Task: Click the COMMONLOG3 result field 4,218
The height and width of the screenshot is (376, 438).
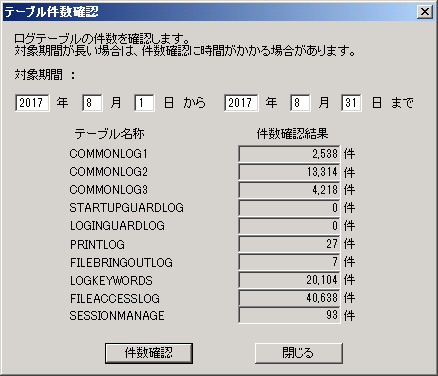Action: [289, 190]
